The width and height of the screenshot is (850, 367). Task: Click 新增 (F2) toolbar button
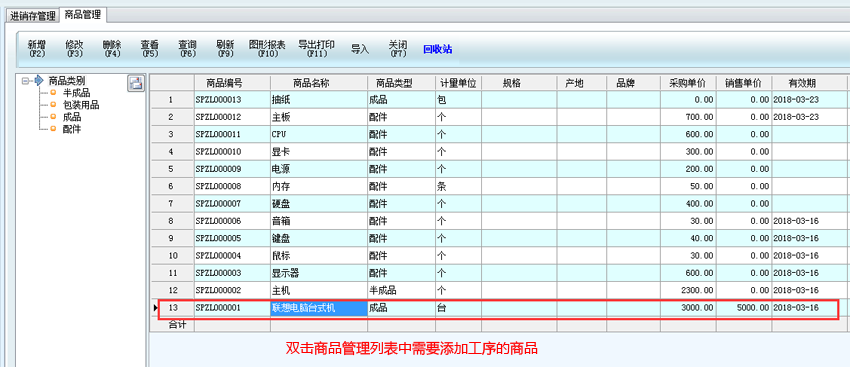click(x=37, y=49)
